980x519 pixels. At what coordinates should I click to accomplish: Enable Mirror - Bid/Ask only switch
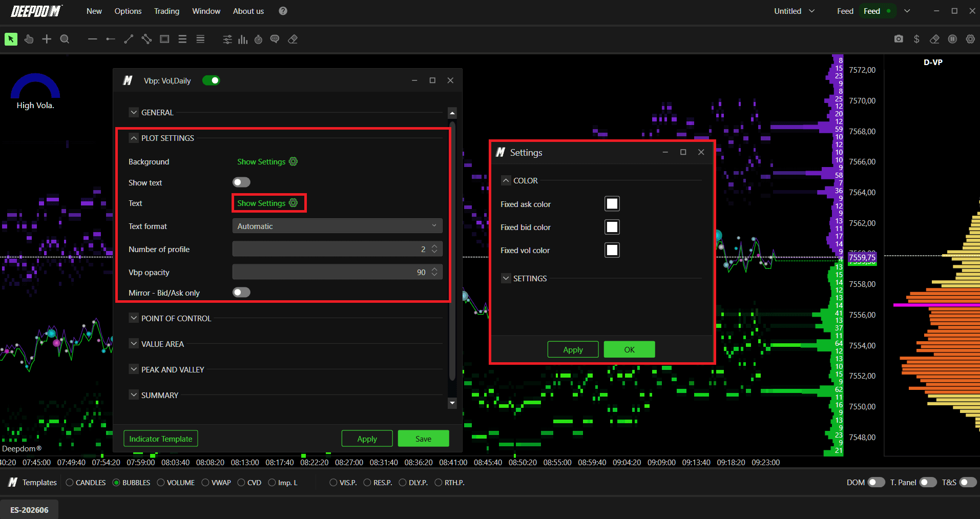click(241, 293)
